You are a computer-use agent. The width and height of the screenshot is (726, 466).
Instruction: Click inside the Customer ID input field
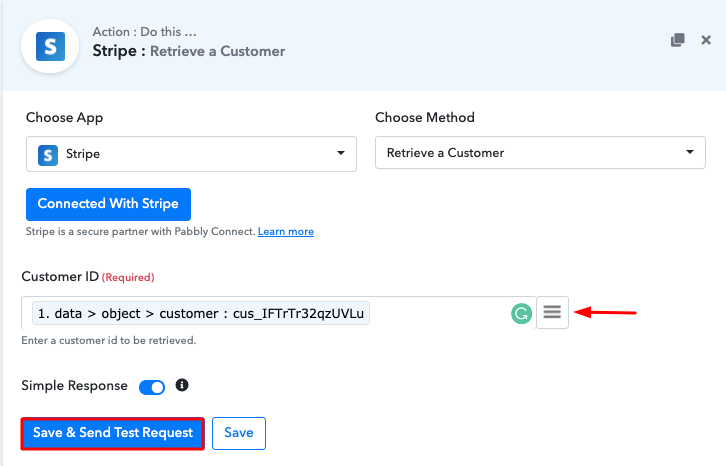click(x=278, y=313)
